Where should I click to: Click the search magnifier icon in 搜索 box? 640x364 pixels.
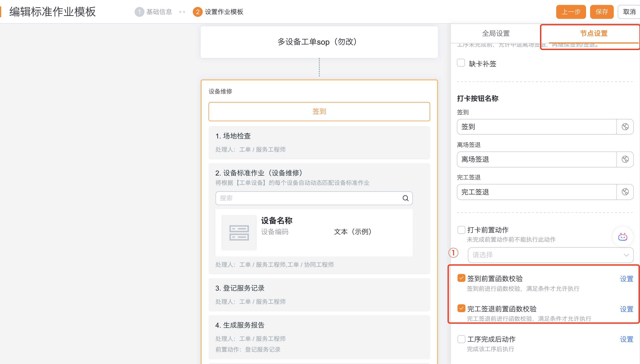[x=405, y=198]
